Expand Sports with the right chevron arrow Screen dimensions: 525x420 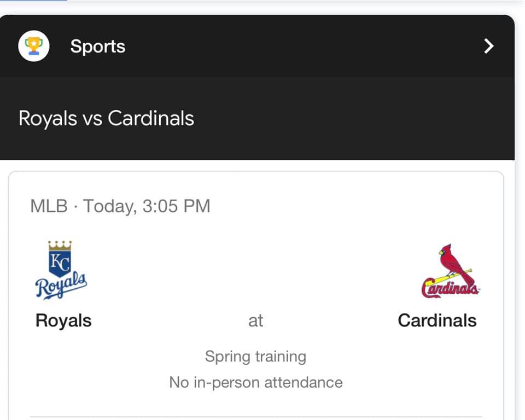tap(489, 46)
